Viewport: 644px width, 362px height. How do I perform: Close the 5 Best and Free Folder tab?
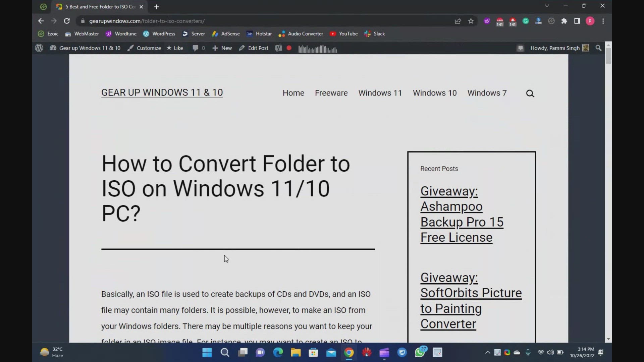(141, 7)
